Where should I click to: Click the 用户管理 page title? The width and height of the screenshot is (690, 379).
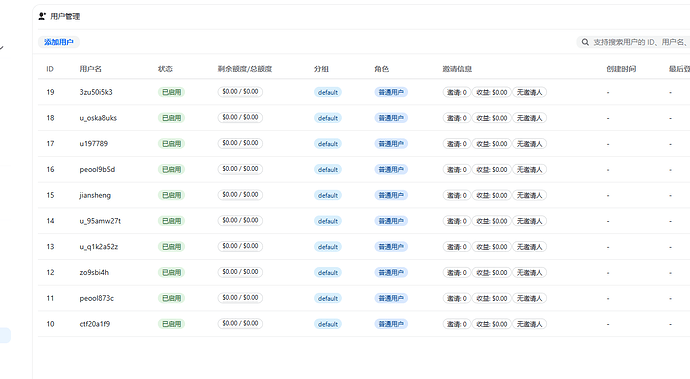(x=65, y=16)
